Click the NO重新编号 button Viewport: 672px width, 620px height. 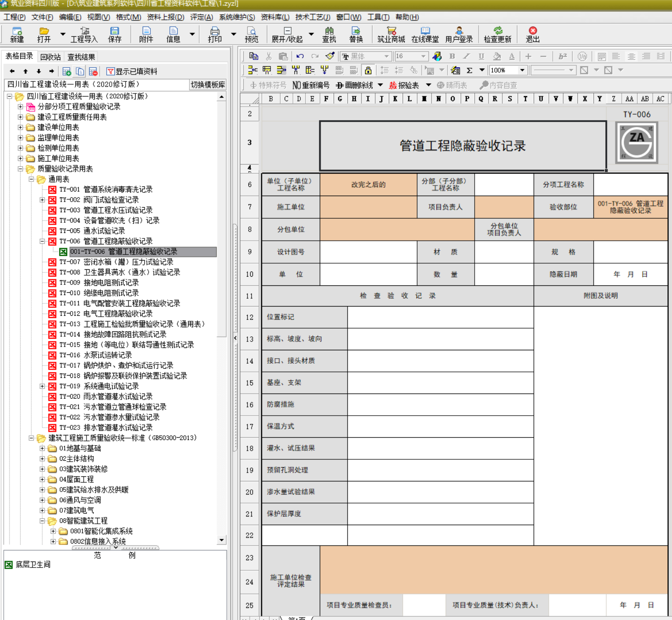click(x=311, y=85)
